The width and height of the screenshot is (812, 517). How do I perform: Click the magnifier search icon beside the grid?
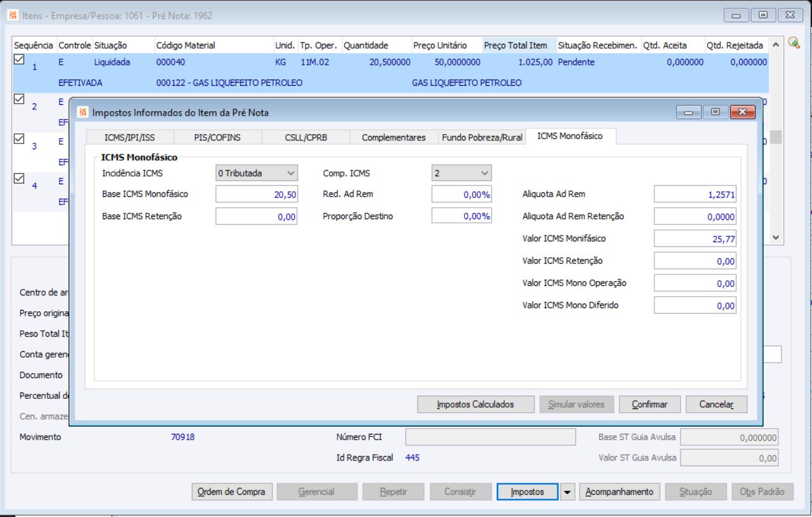(794, 43)
